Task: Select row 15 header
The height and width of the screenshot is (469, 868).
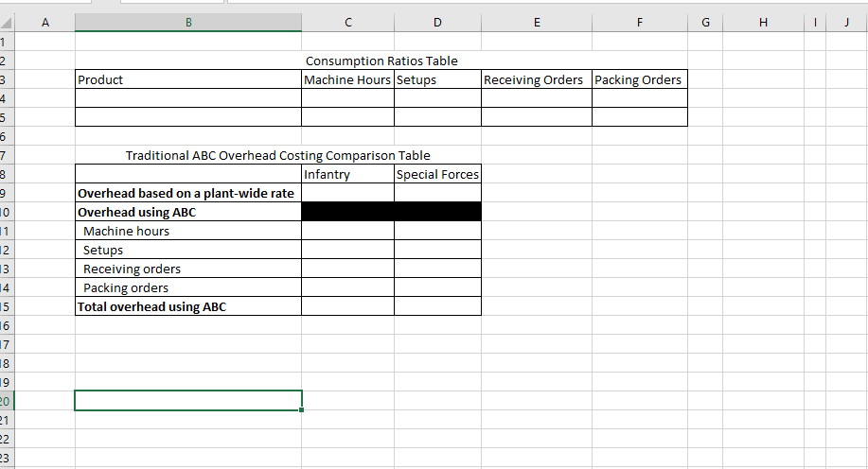Action: point(6,306)
